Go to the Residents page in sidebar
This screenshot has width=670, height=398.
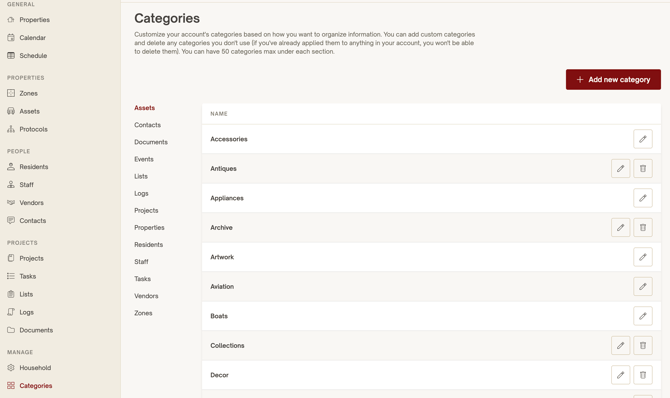[28, 167]
